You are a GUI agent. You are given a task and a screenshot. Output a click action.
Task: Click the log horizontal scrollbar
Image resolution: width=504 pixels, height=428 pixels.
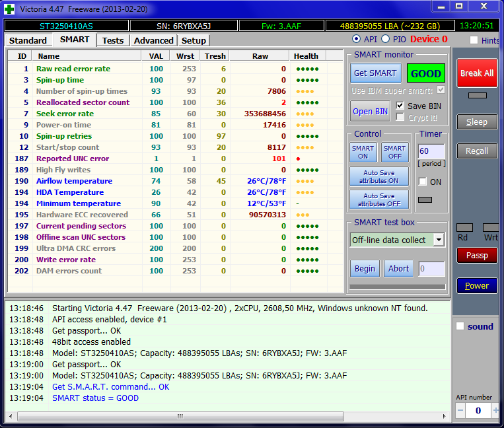click(x=180, y=416)
